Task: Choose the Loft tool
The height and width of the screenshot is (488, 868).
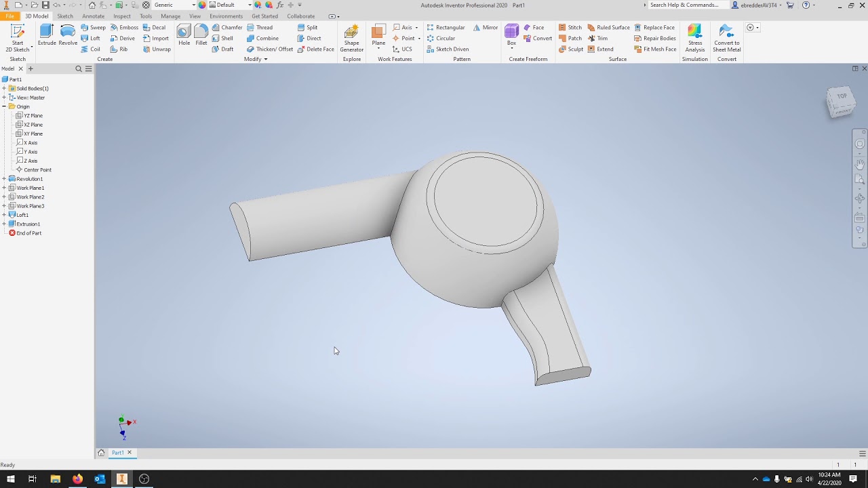Action: coord(90,39)
